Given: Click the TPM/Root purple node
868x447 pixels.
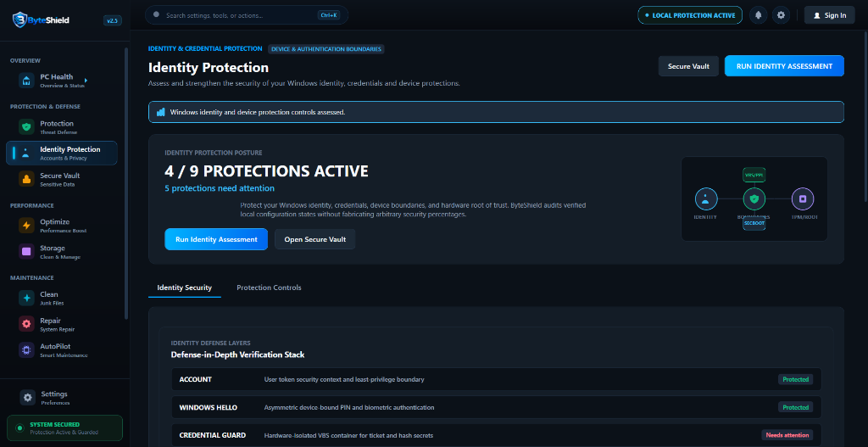Looking at the screenshot, I should pos(803,198).
